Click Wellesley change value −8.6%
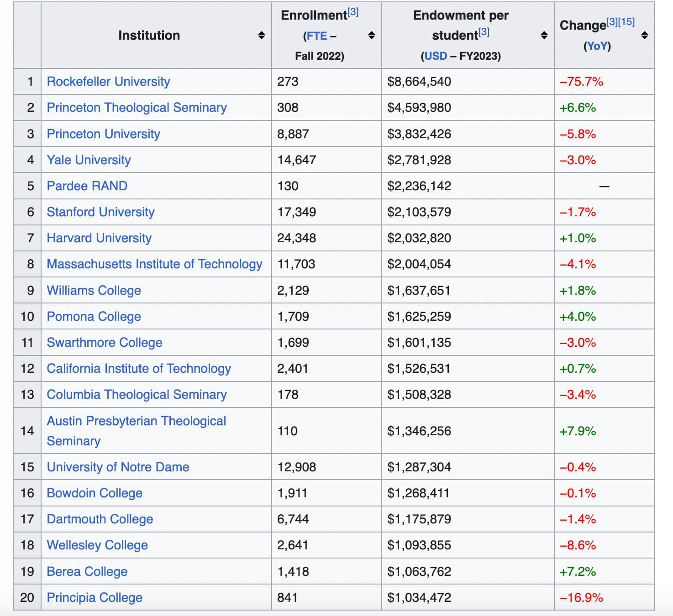The image size is (673, 616). tap(578, 545)
